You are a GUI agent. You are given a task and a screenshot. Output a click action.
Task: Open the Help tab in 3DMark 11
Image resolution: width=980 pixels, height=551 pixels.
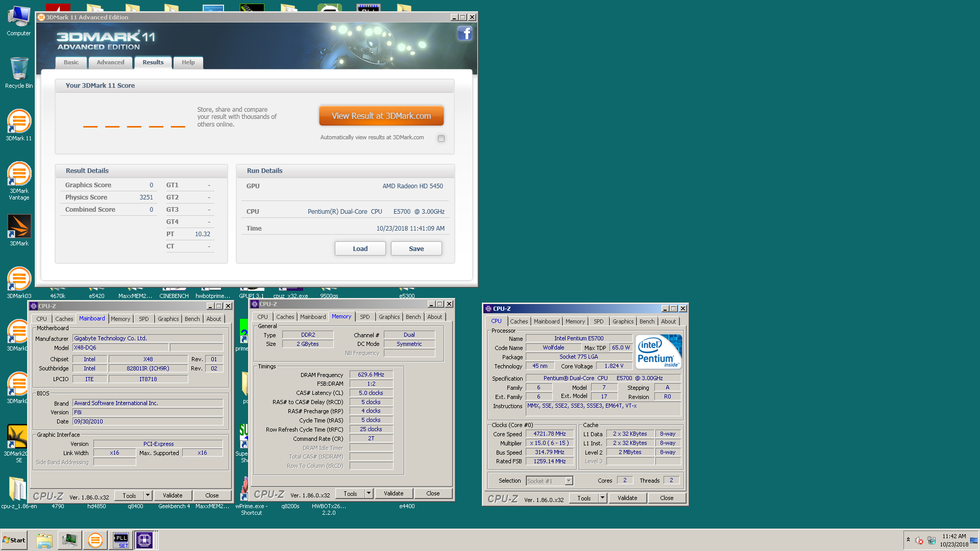[x=188, y=62]
